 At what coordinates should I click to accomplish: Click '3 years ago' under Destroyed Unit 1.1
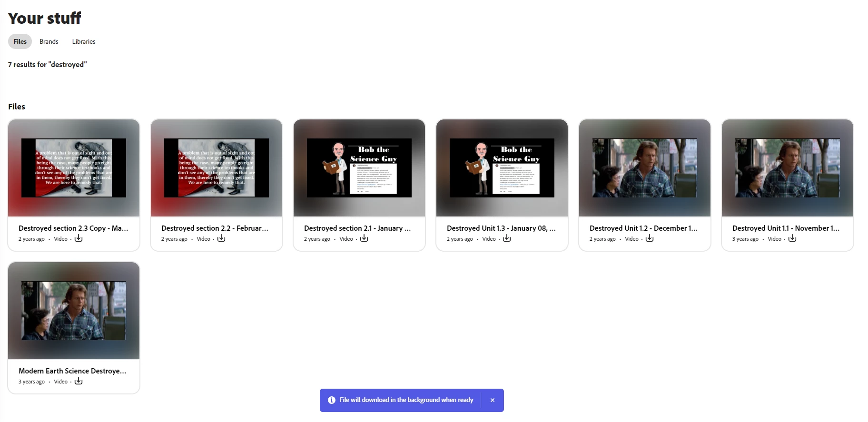(x=745, y=239)
